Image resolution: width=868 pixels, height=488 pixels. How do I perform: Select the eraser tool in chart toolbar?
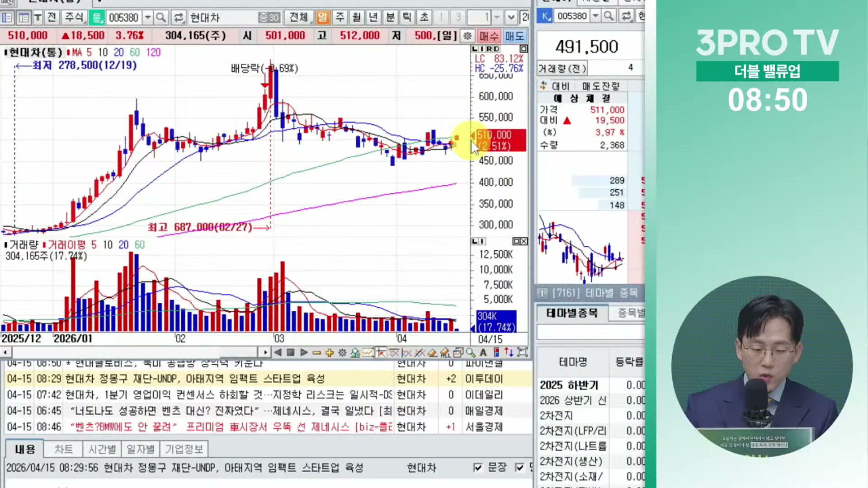(432, 352)
